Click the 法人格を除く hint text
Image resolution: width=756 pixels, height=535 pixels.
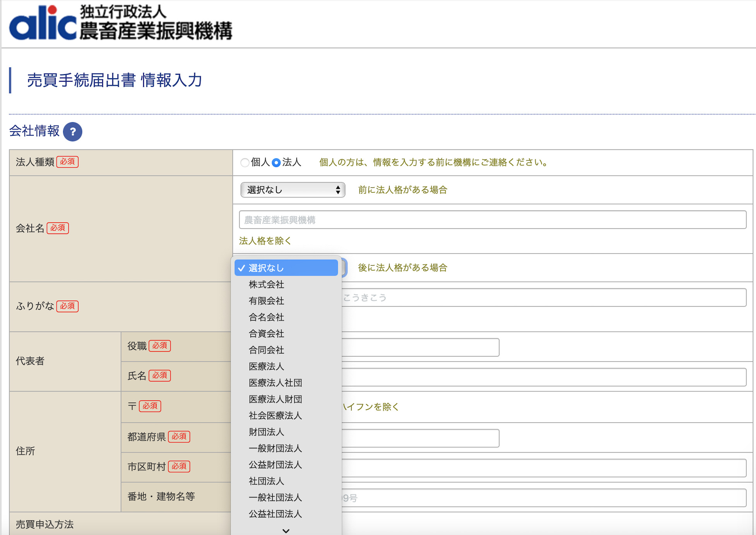265,241
